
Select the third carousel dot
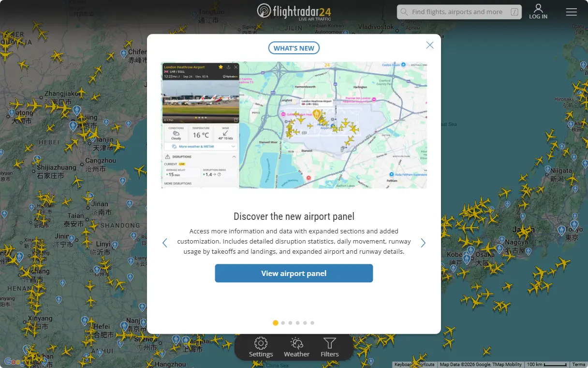291,323
